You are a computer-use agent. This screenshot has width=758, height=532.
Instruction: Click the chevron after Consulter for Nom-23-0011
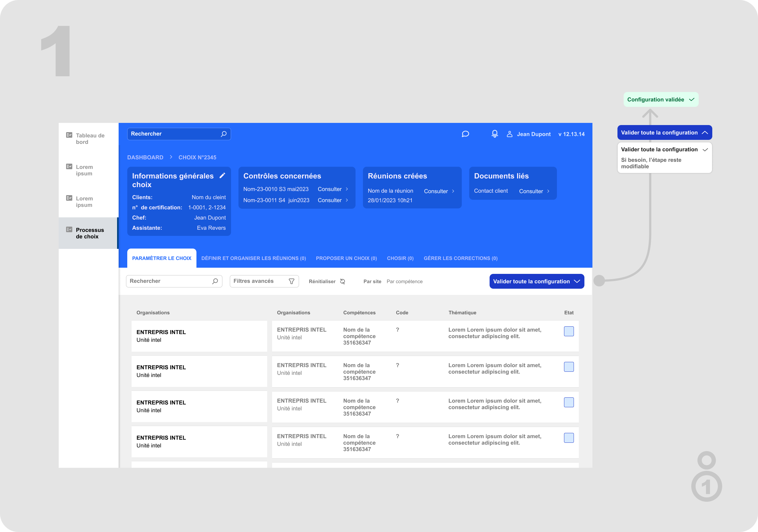coord(347,200)
